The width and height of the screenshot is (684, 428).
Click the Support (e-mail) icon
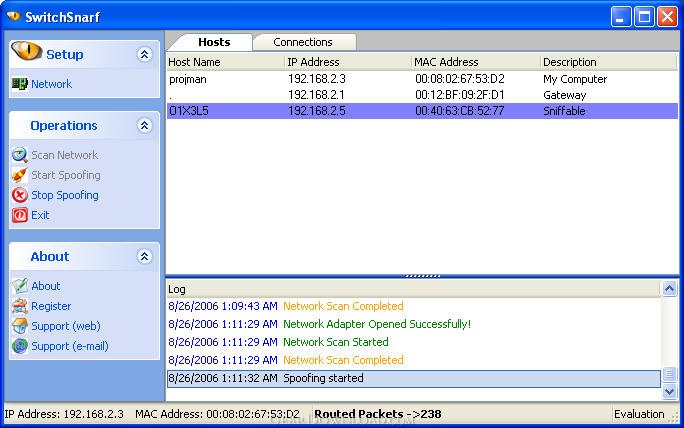click(19, 346)
